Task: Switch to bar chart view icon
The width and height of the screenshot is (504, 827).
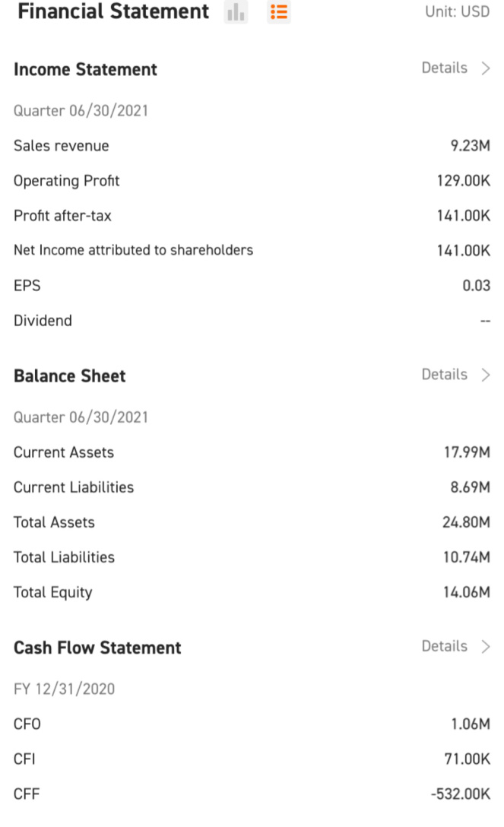Action: click(236, 11)
